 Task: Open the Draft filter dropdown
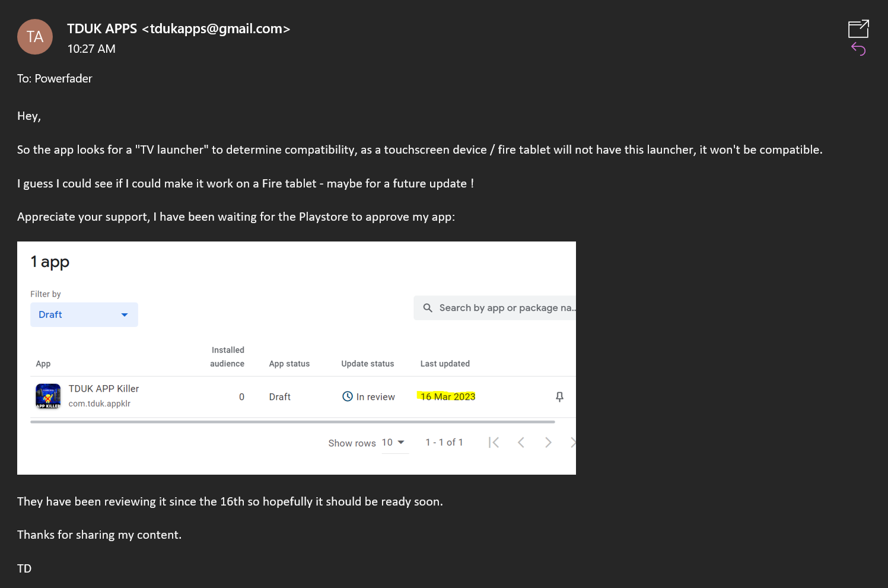(x=84, y=314)
